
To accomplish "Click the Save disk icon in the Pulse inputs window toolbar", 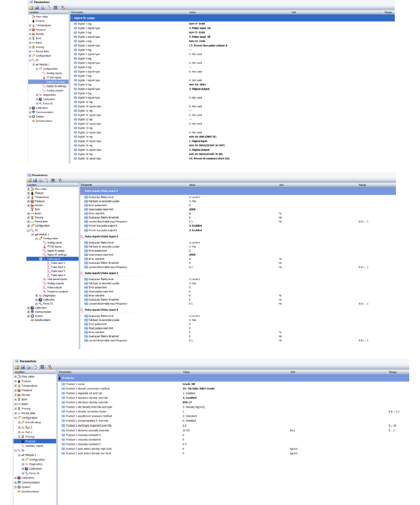I will (35, 180).
